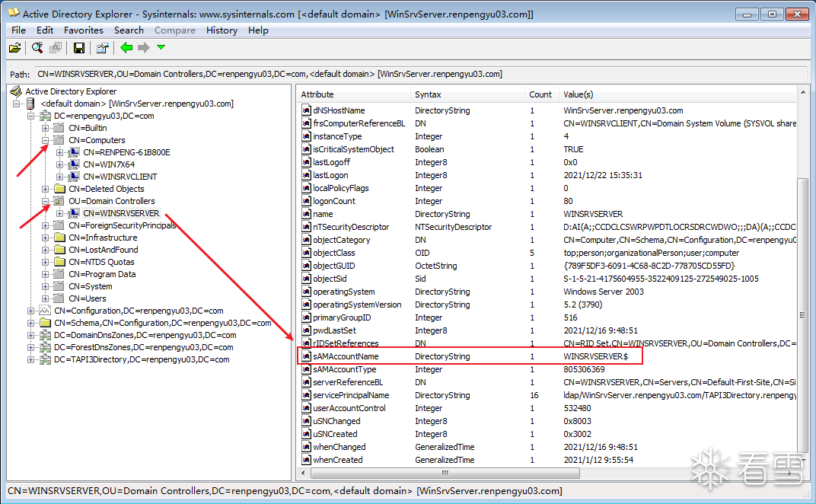The width and height of the screenshot is (816, 504).
Task: Click the horizontal scrollbar thumb in attribute list
Action: (x=445, y=474)
